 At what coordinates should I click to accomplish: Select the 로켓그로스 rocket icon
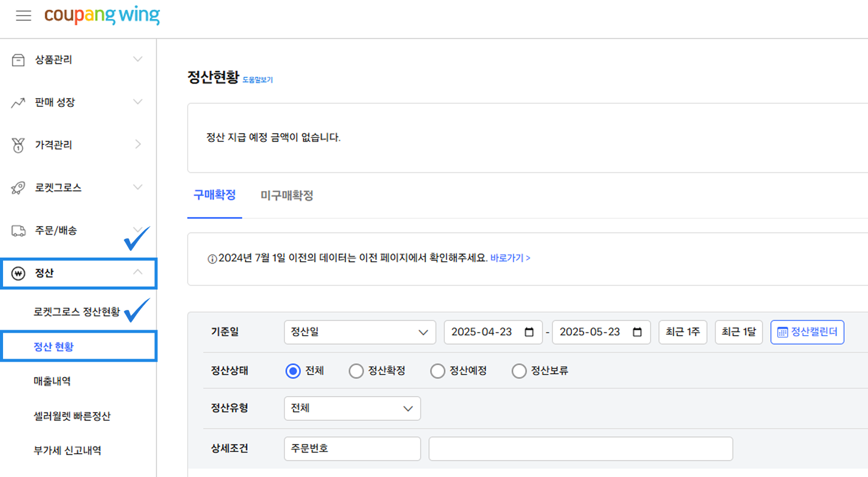click(18, 187)
